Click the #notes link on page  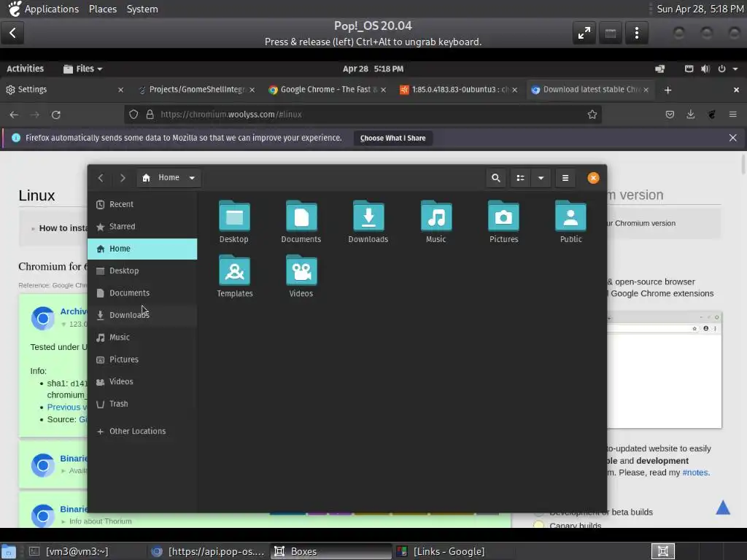[x=695, y=472]
